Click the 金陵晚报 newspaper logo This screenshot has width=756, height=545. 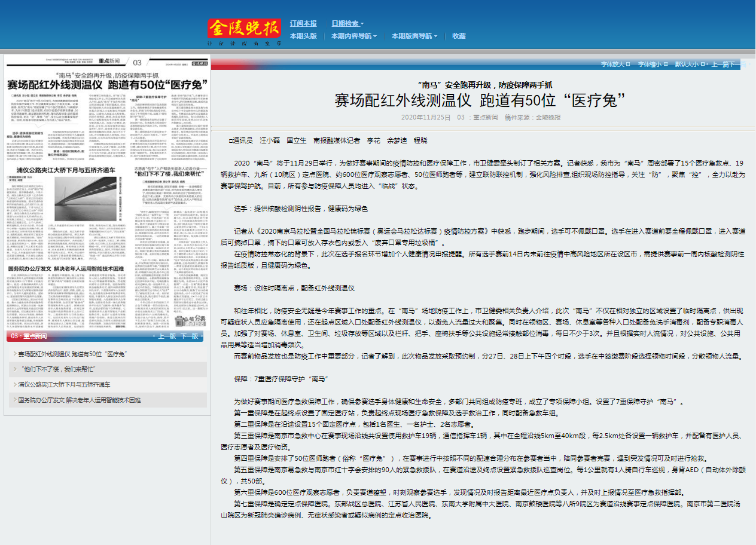coord(245,28)
